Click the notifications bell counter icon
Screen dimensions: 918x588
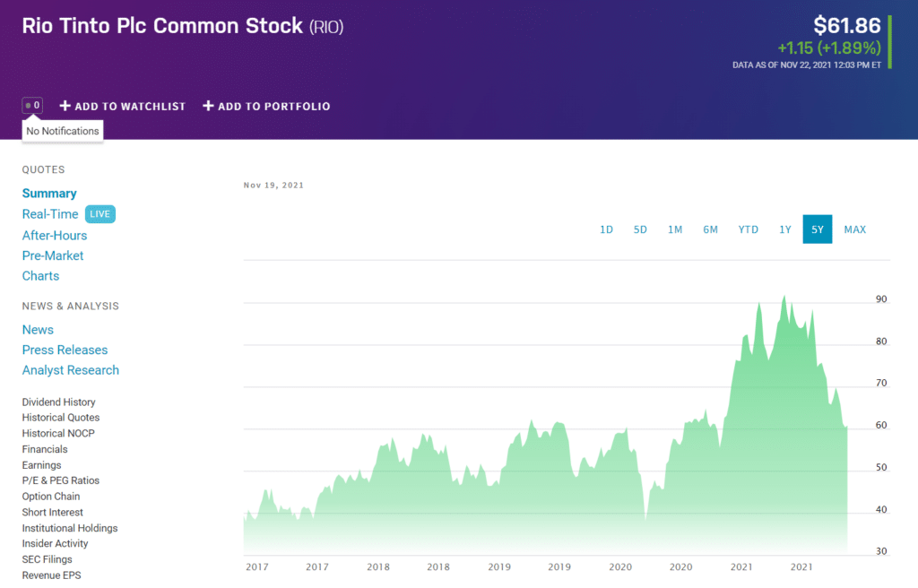(x=32, y=106)
